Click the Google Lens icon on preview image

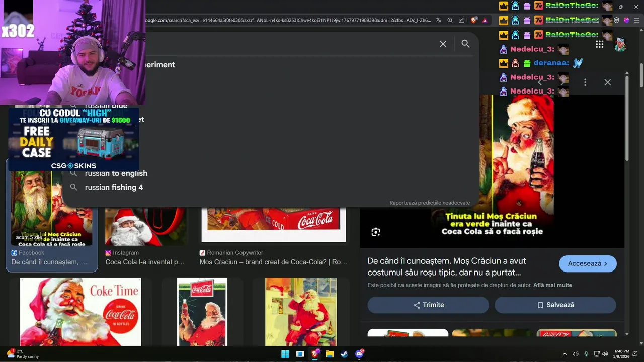[375, 232]
